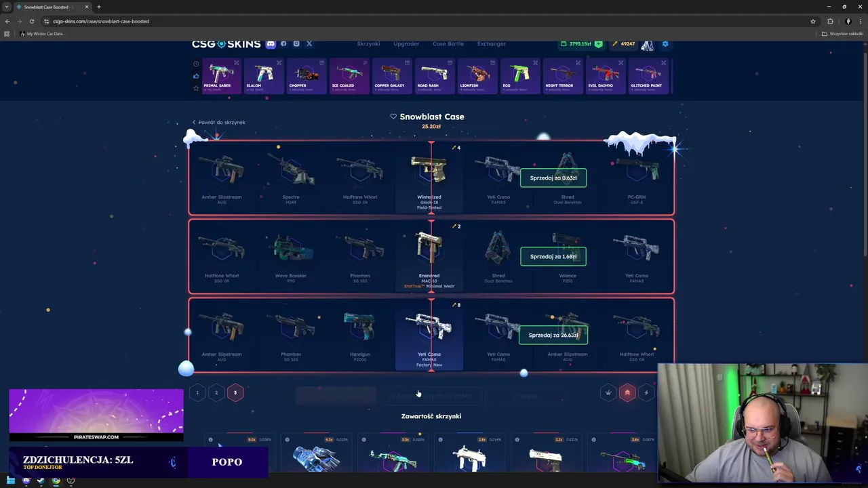Open info icon on the 8.0x item card
868x488 pixels.
click(210, 440)
